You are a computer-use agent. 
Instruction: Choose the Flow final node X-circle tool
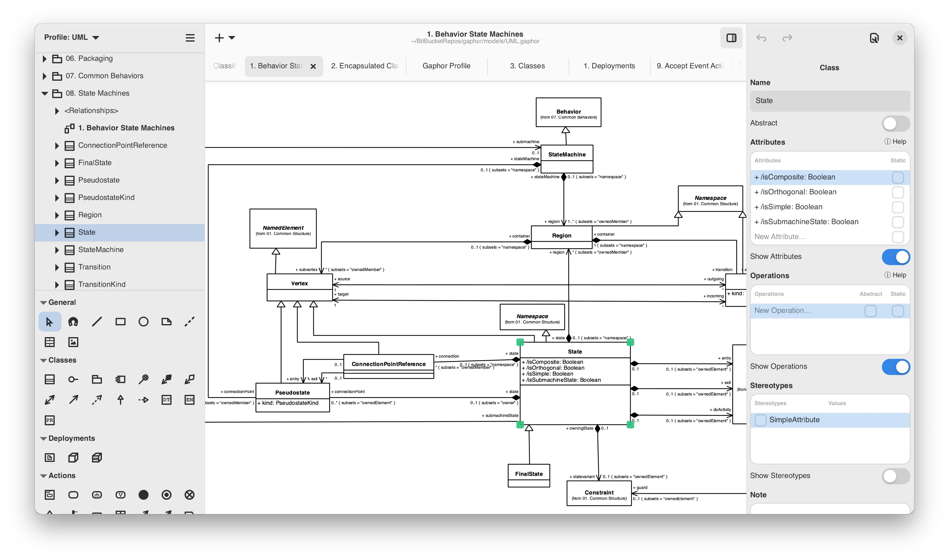[190, 495]
